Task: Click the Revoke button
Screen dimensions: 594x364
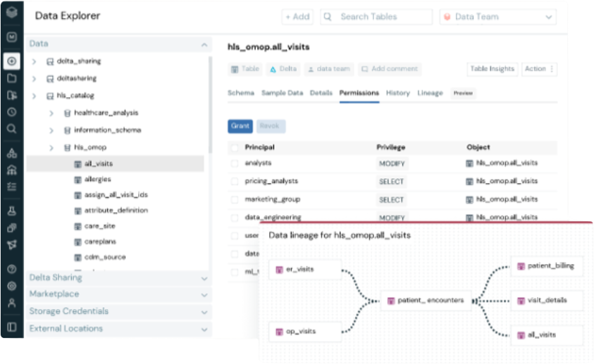Action: tap(271, 126)
